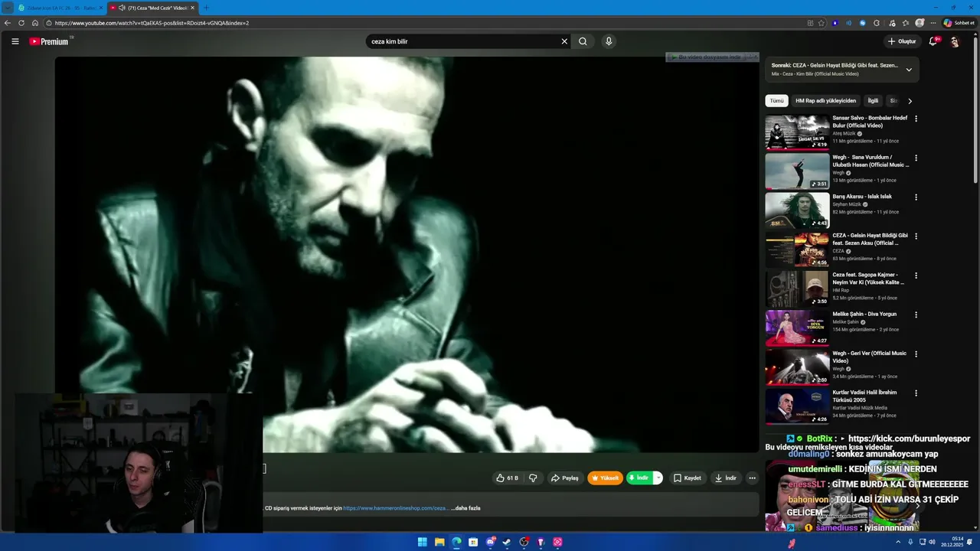Open the YouTube account avatar menu
Screen dimensions: 980x551
955,41
